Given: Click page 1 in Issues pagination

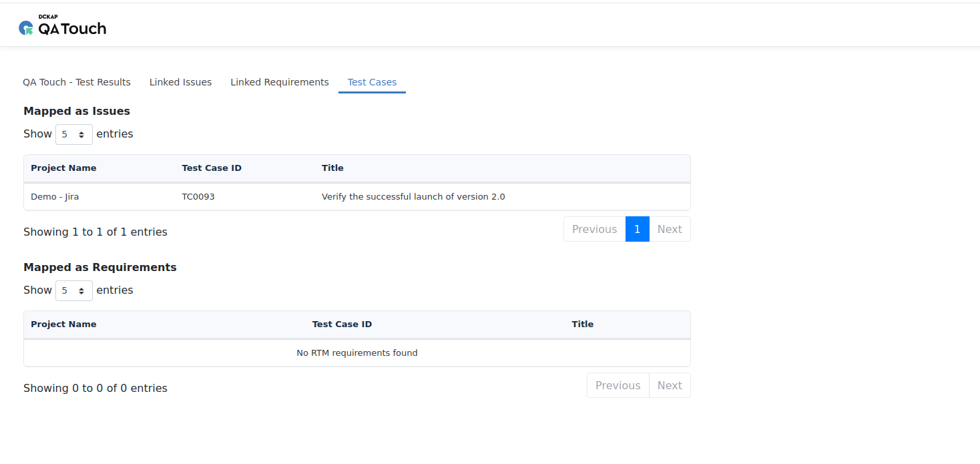Looking at the screenshot, I should click(x=637, y=229).
